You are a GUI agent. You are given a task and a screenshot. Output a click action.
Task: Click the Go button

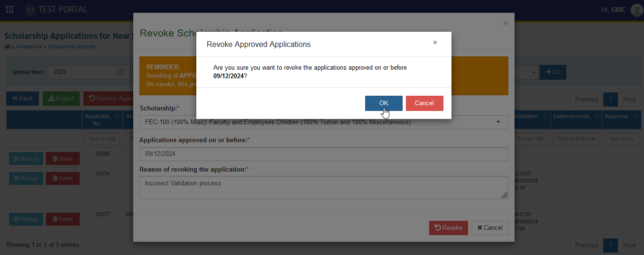[x=552, y=72]
